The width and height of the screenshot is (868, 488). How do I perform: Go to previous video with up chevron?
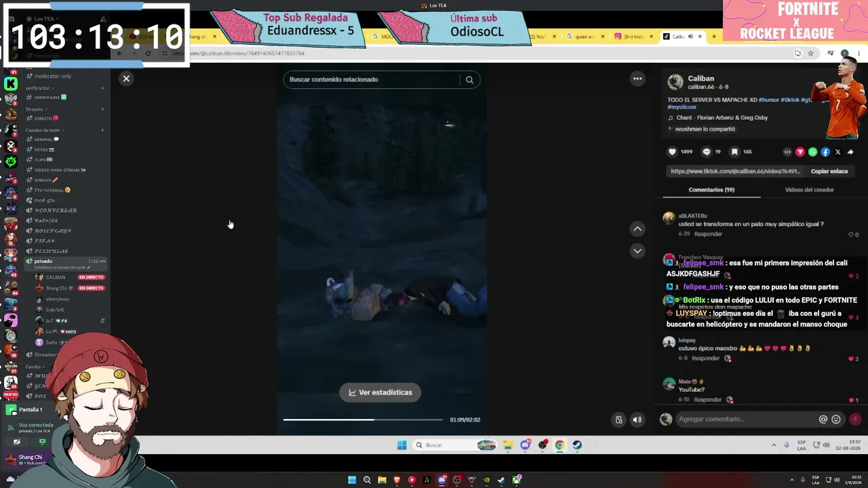(x=637, y=229)
